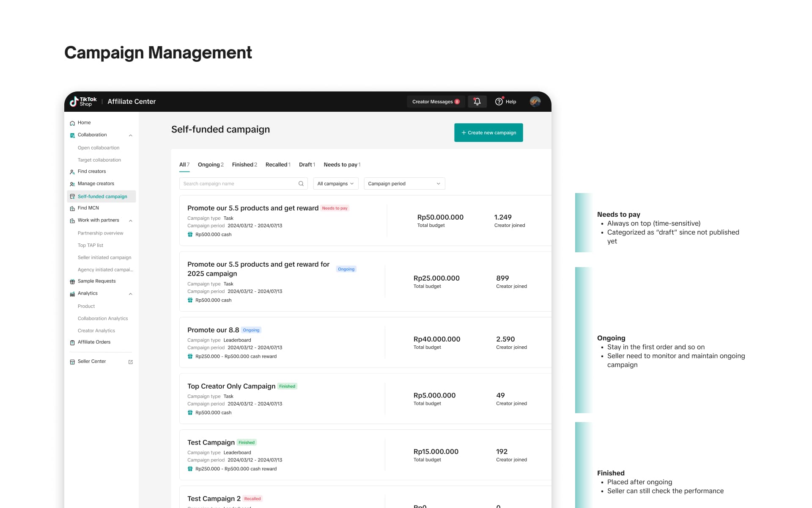Viewport: 812px width, 508px height.
Task: Click the Find creators icon
Action: (72, 172)
